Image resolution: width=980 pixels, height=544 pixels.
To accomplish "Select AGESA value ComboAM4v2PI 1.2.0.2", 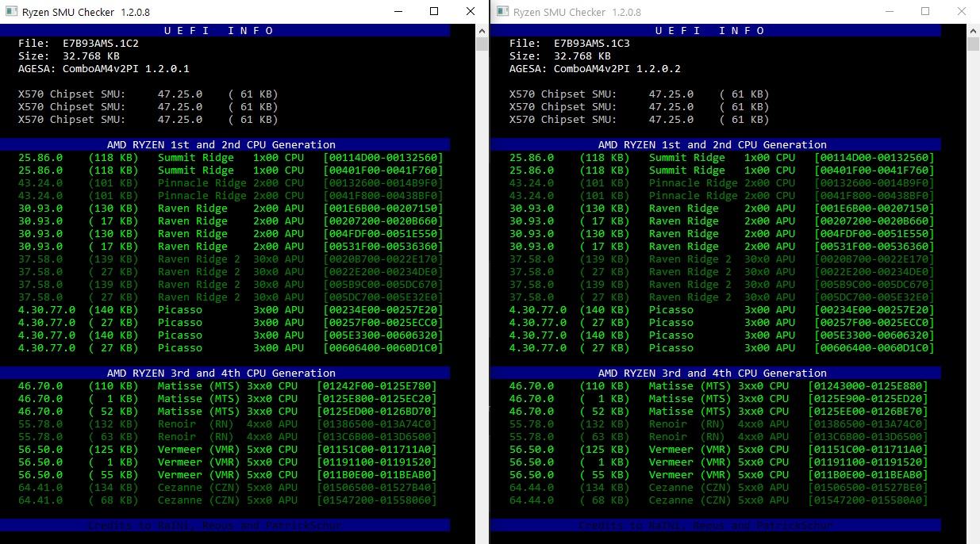I will [617, 68].
